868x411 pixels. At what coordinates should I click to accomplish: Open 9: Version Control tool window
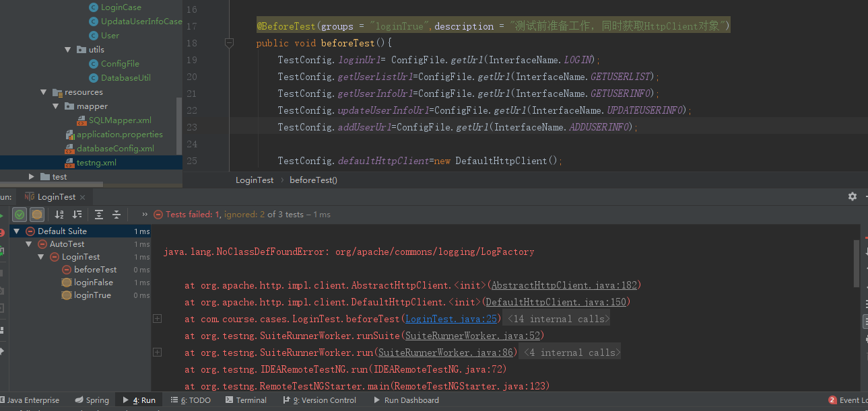319,400
